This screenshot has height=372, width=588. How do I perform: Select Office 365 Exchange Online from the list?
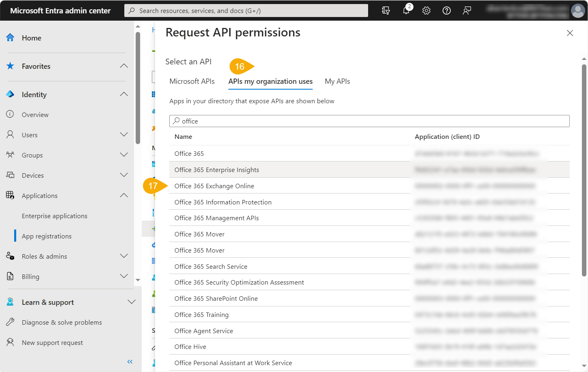pos(214,186)
